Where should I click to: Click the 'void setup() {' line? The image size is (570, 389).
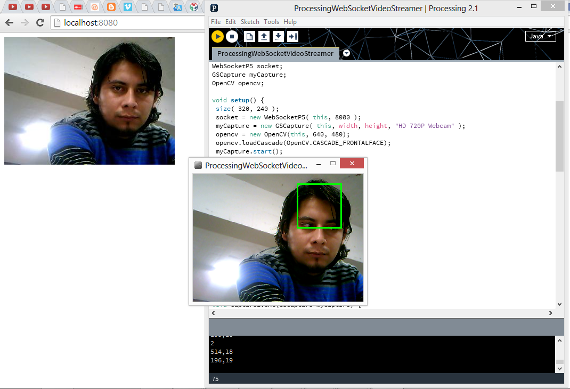(238, 100)
